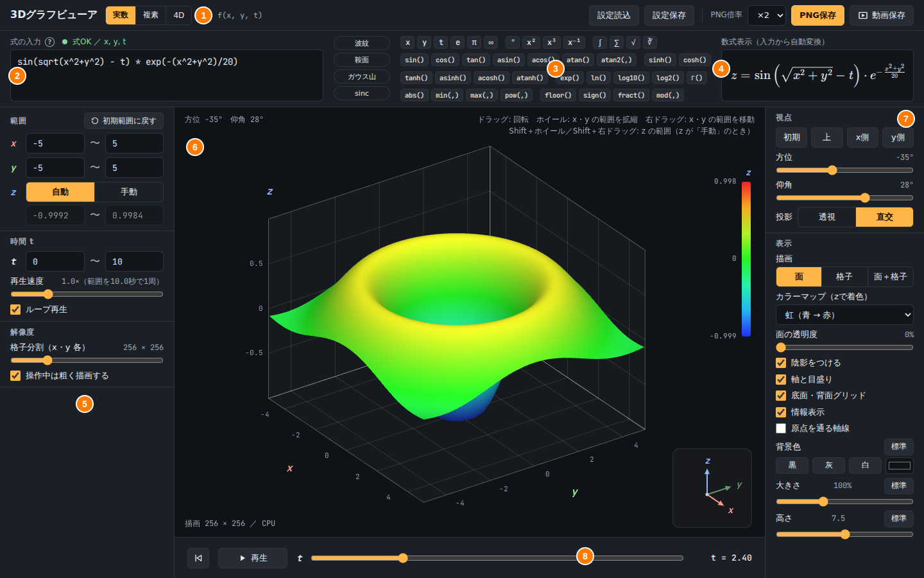Click the formula input text area
The width and height of the screenshot is (924, 578).
(x=167, y=76)
